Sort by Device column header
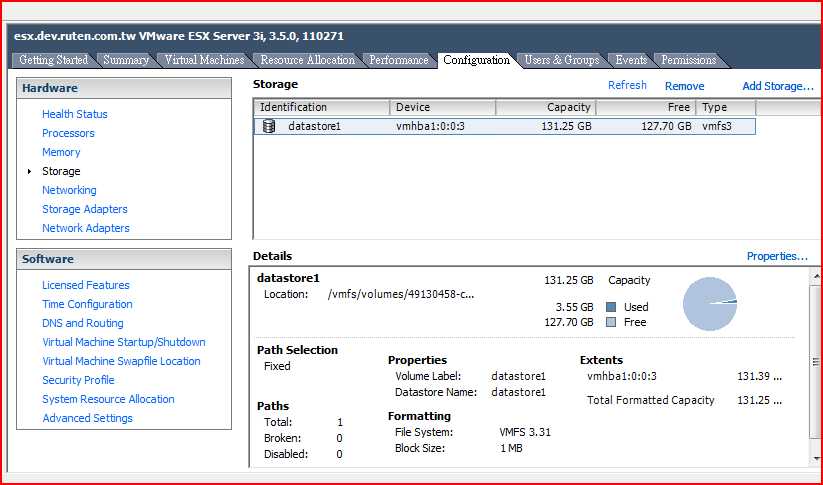The image size is (823, 485). [x=442, y=107]
